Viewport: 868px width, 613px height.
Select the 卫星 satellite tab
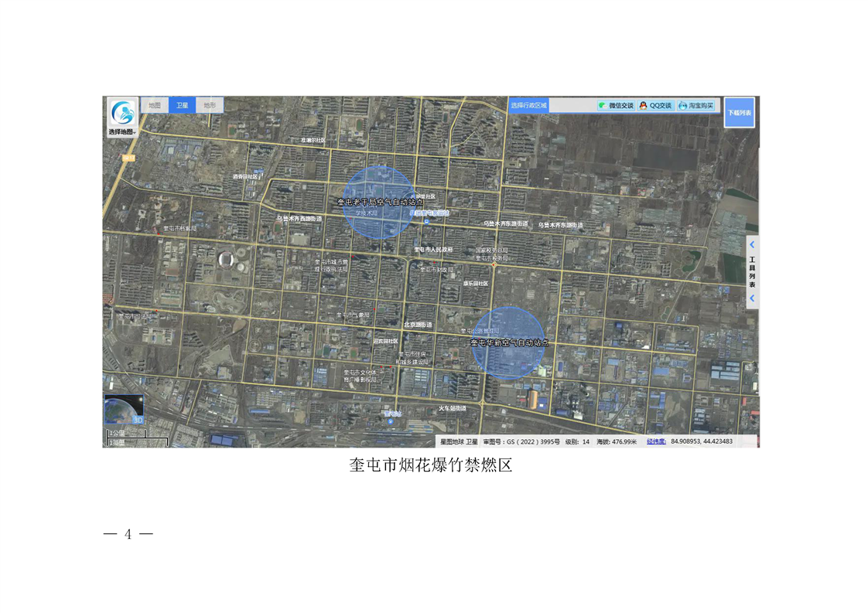click(x=182, y=105)
